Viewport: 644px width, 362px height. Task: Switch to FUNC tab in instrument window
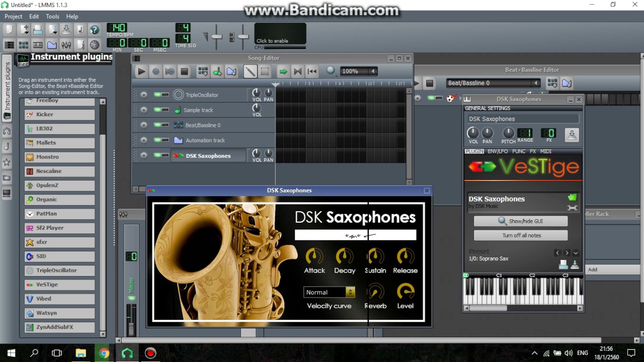click(x=519, y=151)
